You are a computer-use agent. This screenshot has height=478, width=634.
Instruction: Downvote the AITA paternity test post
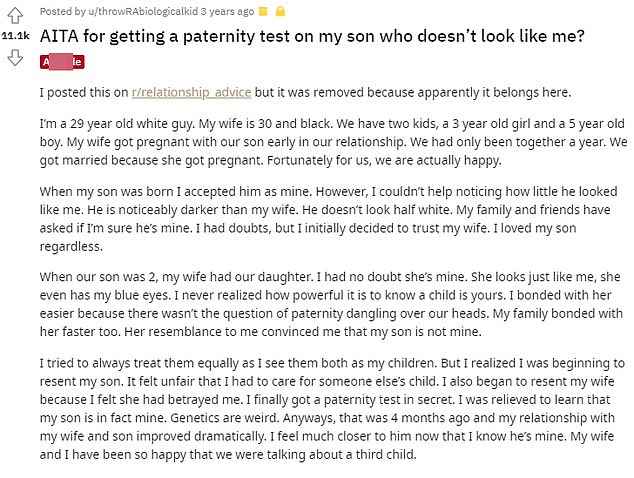[x=15, y=57]
